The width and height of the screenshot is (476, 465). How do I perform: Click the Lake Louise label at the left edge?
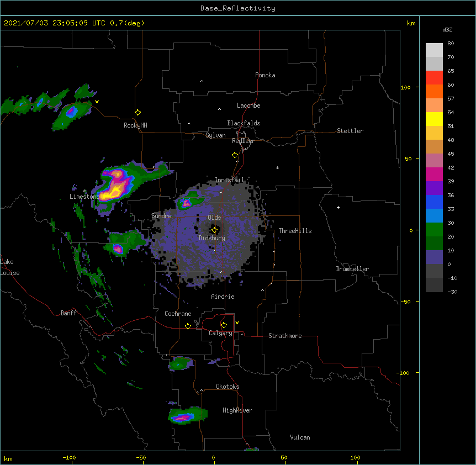tap(10, 267)
